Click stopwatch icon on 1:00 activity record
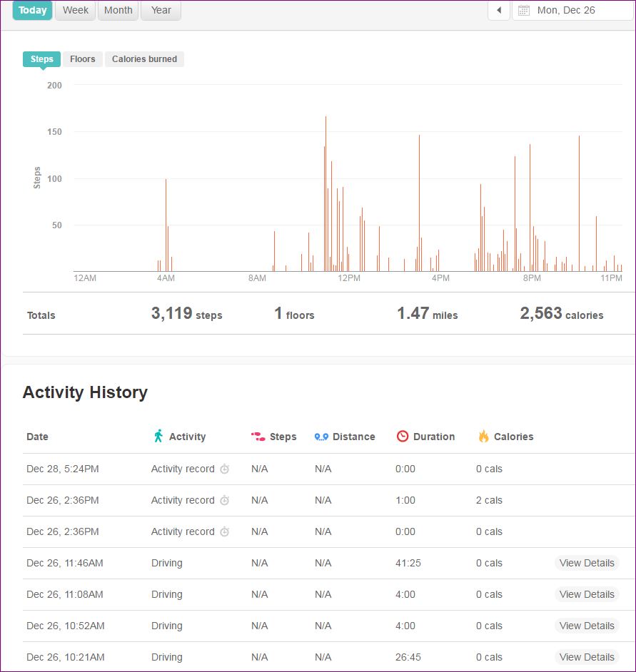 click(x=224, y=501)
